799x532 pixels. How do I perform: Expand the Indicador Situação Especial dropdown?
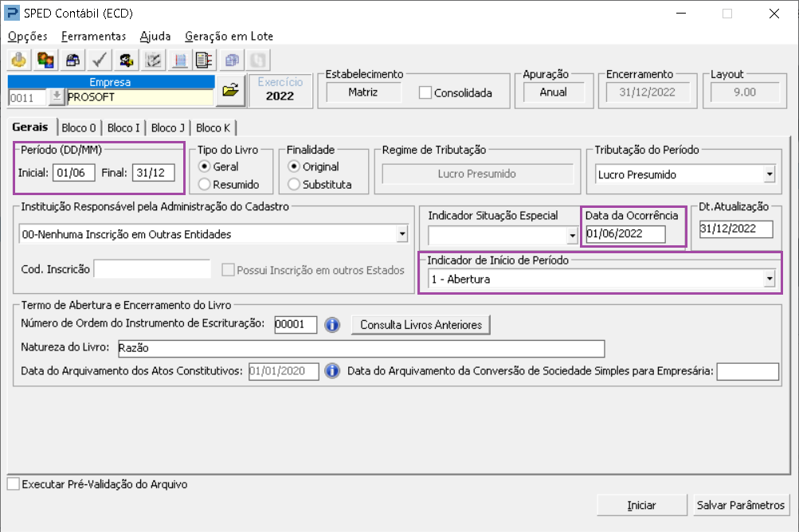pyautogui.click(x=571, y=235)
